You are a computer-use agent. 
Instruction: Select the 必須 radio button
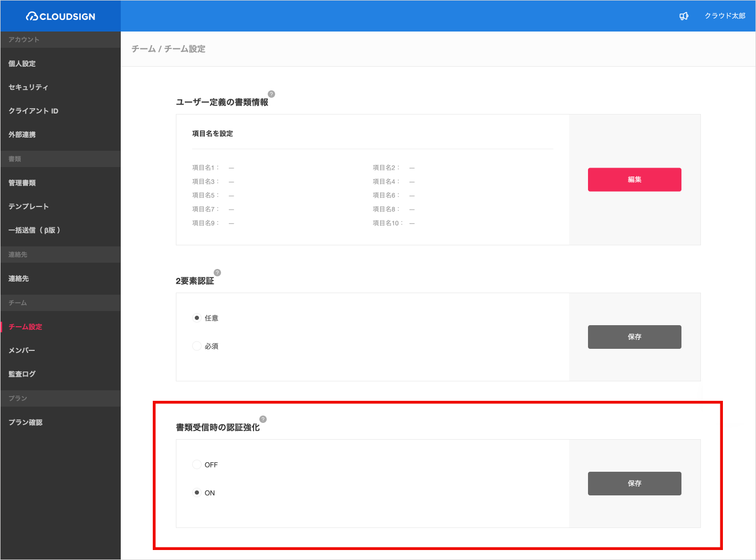(197, 346)
